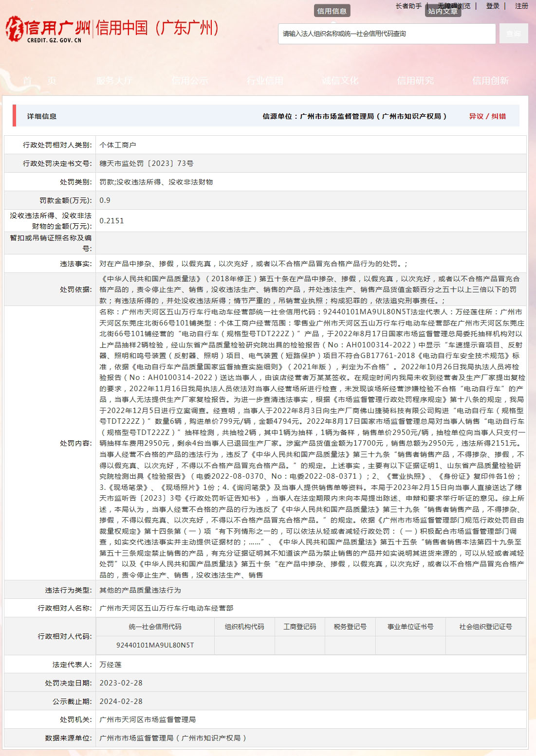Click the 处罚决定日期 row label
Viewport: 536px width, 756px height.
[68, 683]
